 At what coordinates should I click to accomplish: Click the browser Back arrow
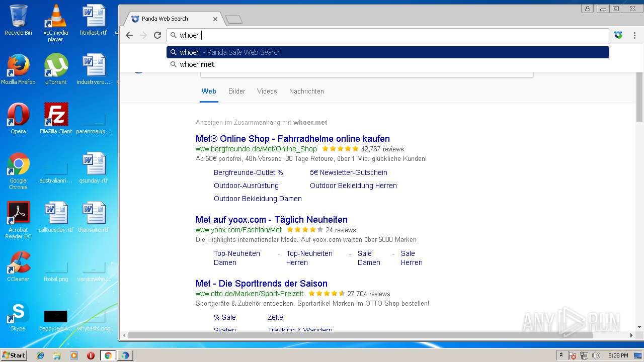(129, 35)
